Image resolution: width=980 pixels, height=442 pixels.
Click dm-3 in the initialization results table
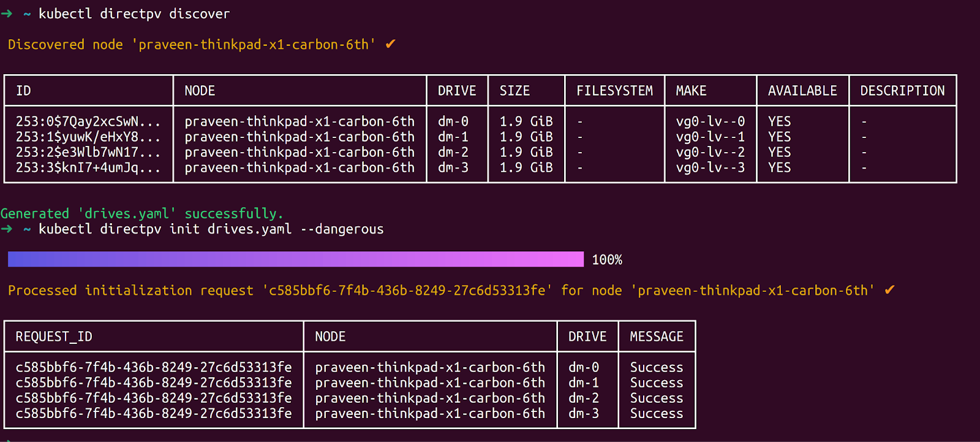[x=583, y=413]
